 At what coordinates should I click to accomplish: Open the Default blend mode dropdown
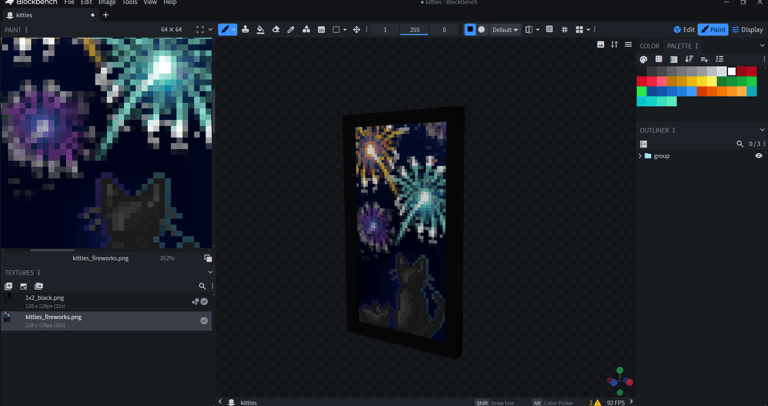[x=505, y=29]
